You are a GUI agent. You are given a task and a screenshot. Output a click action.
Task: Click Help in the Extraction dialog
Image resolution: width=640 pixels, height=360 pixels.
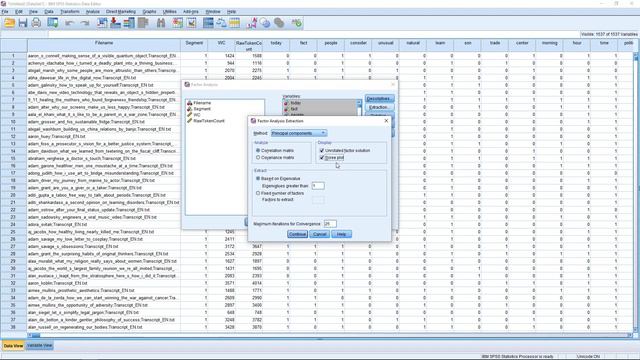tap(342, 234)
